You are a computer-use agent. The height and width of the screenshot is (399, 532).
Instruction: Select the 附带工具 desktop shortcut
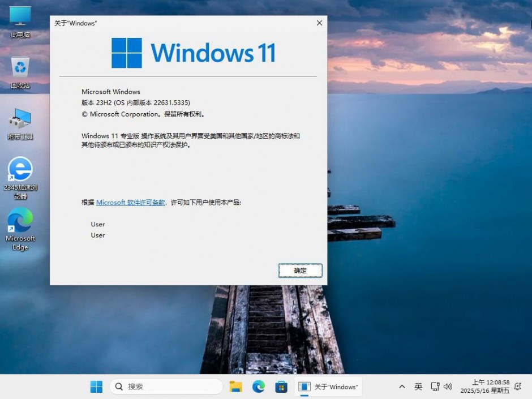pyautogui.click(x=20, y=124)
